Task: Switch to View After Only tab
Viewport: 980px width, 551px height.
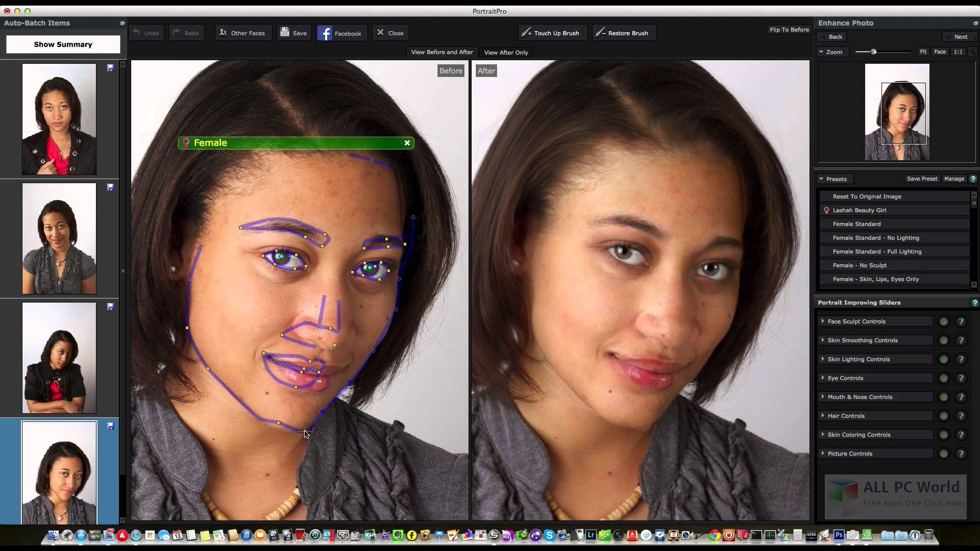Action: pos(506,53)
